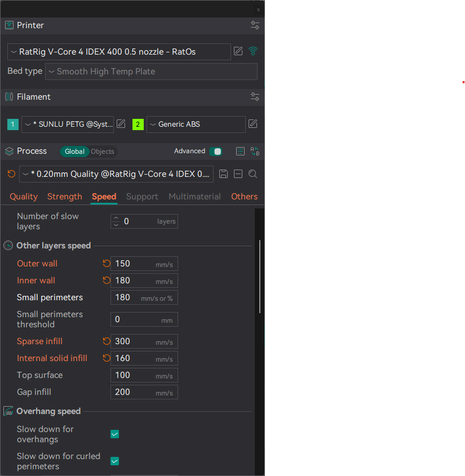Screen dimensions: 465x476
Task: Open the compare presets A/B icon
Action: (x=255, y=151)
